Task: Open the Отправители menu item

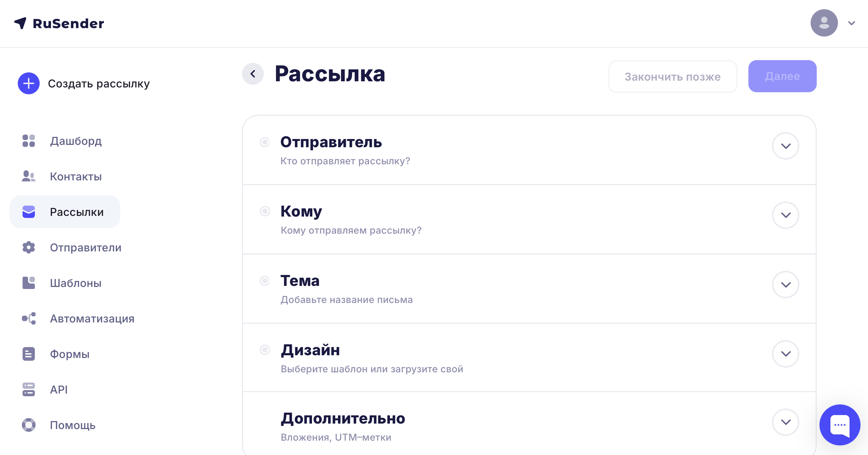Action: (86, 248)
